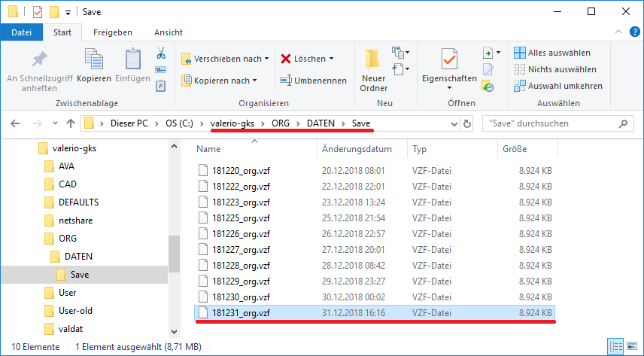
Task: Click the up-arrow parent folder button
Action: click(x=71, y=123)
